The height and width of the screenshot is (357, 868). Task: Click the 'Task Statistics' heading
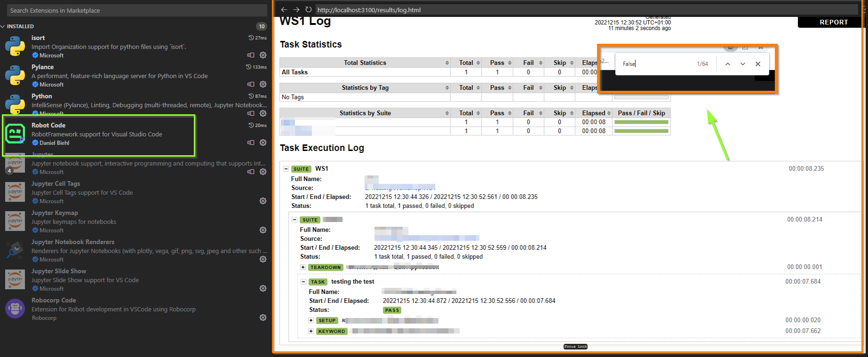pyautogui.click(x=311, y=44)
